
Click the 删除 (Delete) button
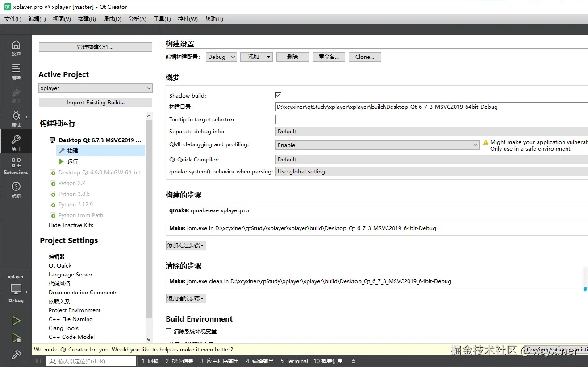click(x=292, y=57)
